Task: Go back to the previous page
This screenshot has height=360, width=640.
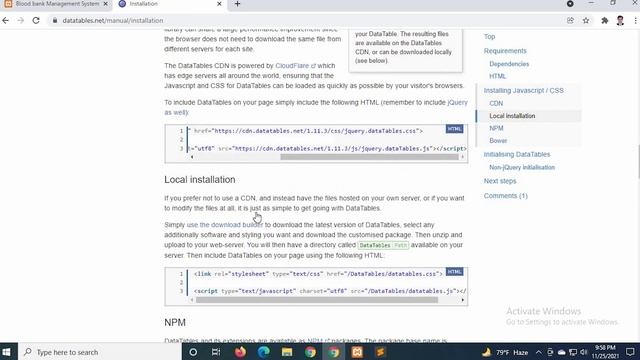Action: click(6, 20)
